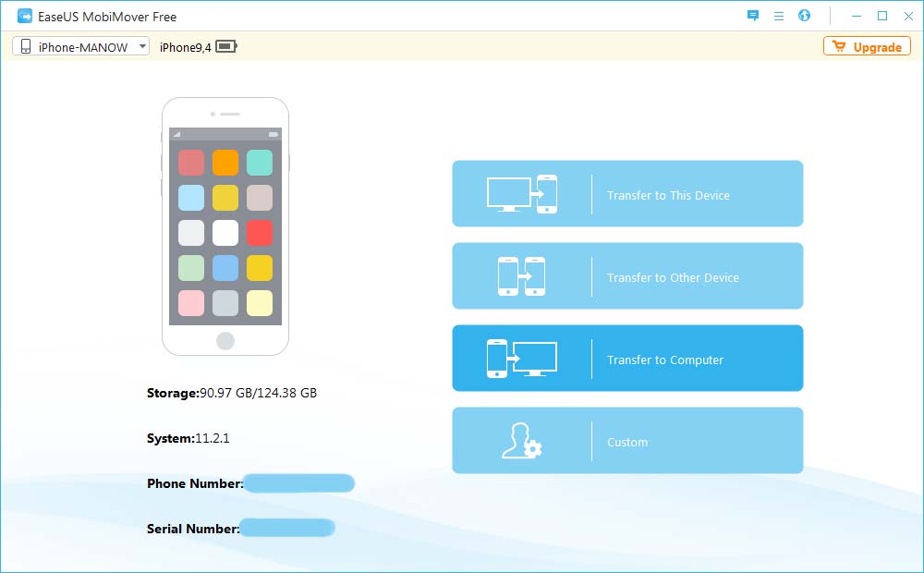This screenshot has width=924, height=573.
Task: Click the shopping cart icon on Upgrade
Action: coord(842,46)
